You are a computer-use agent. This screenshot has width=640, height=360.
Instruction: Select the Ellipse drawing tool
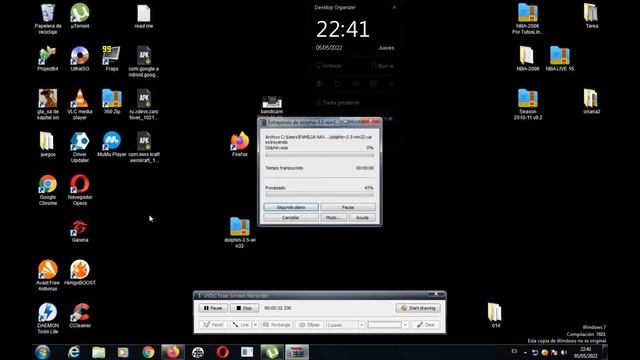(309, 324)
